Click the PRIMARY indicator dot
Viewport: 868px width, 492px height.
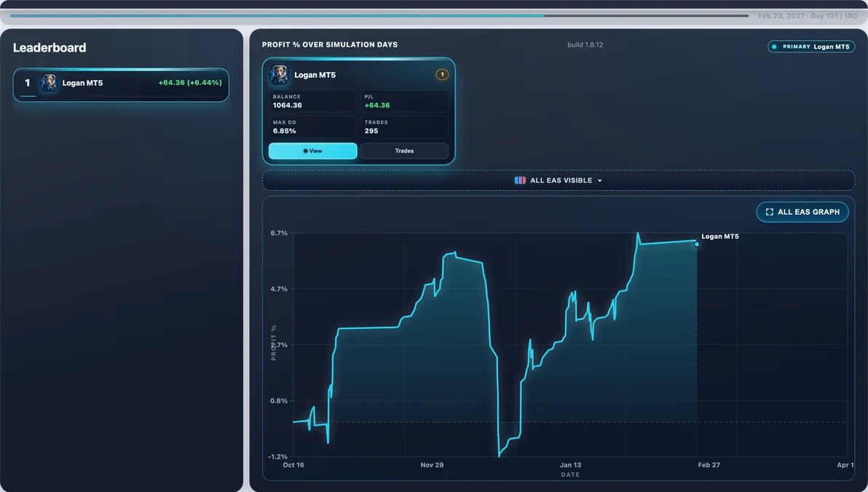[775, 47]
